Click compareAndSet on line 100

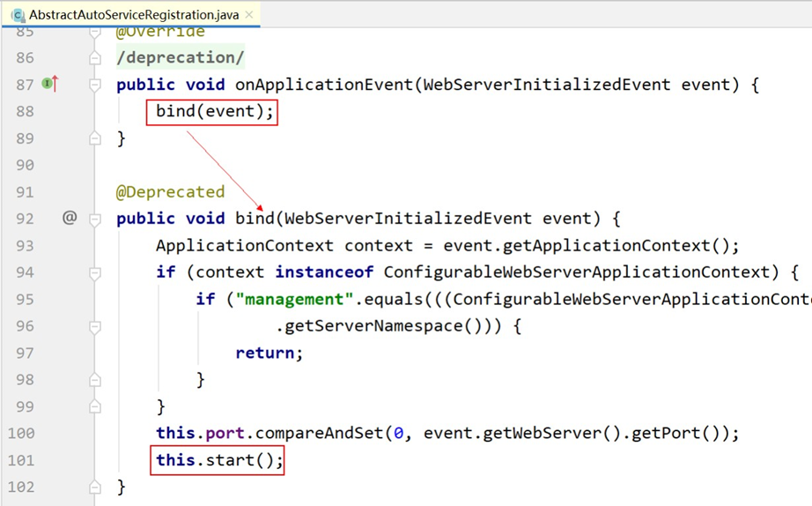pyautogui.click(x=319, y=434)
